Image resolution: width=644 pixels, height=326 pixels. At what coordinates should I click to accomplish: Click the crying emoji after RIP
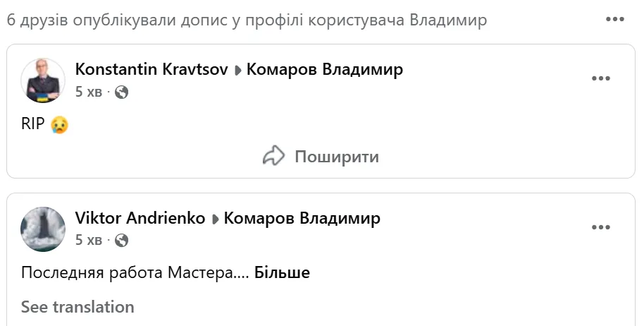tap(60, 125)
